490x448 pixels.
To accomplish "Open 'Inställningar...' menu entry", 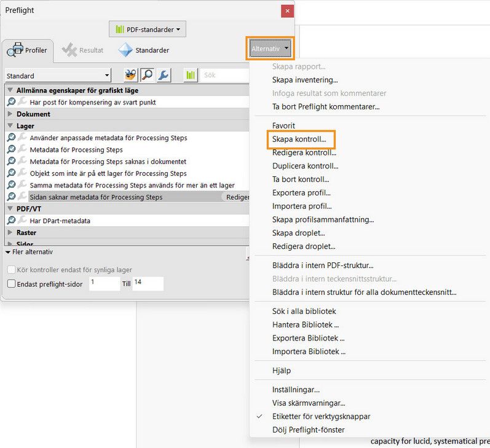I will 296,390.
